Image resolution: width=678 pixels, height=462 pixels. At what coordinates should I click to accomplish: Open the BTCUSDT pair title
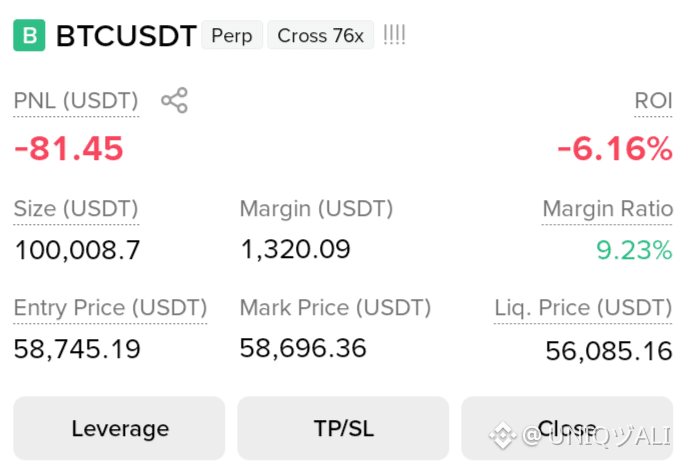point(126,35)
